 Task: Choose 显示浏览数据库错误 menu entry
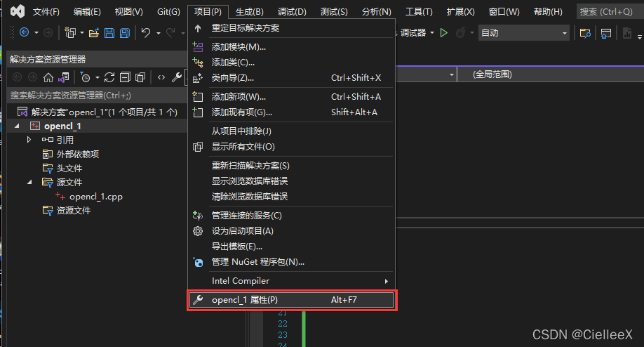(x=292, y=181)
